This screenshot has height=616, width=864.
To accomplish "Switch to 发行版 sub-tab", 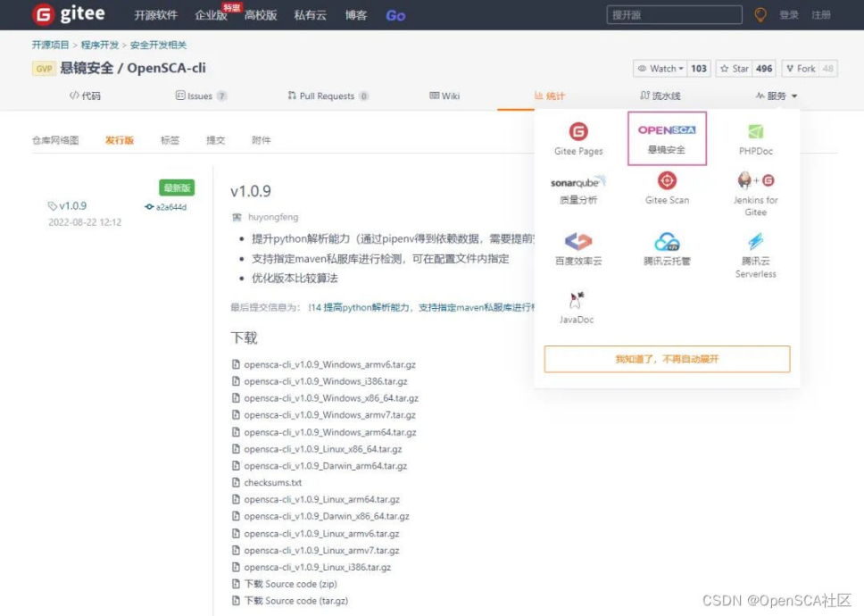I will click(x=119, y=140).
